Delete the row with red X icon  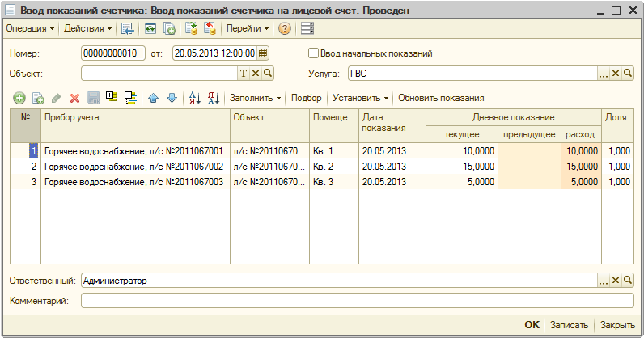point(74,98)
